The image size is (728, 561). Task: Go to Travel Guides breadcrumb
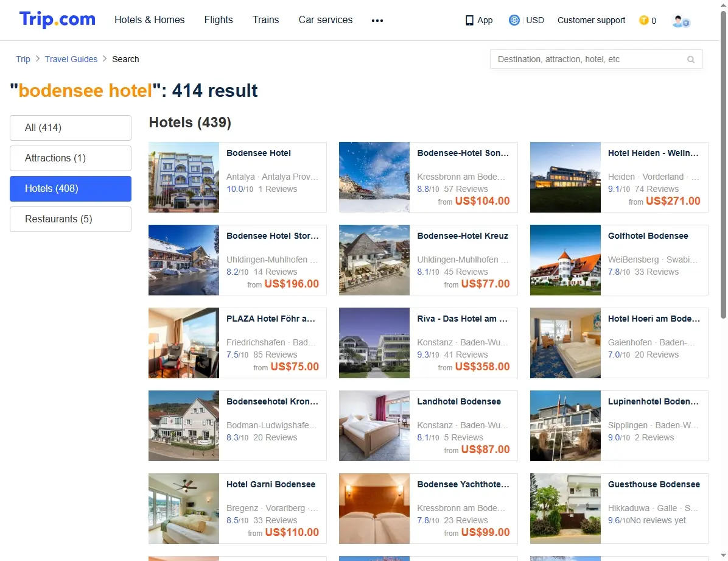pos(71,59)
